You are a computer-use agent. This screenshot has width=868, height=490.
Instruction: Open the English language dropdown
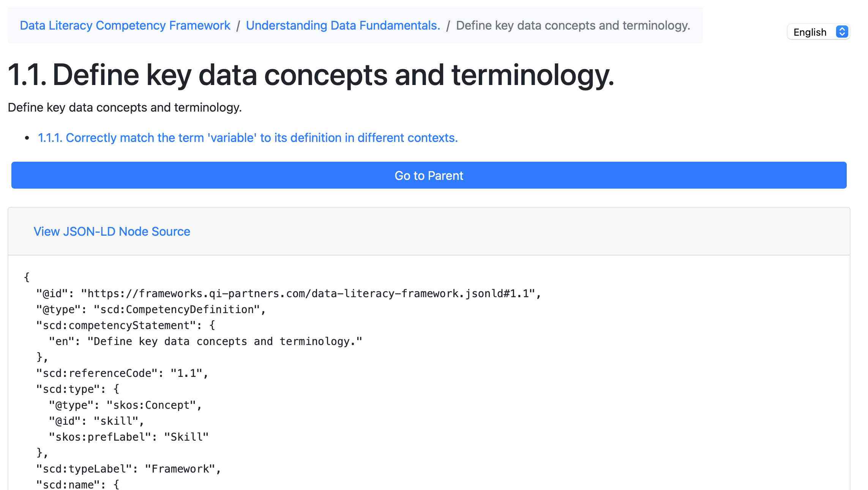tap(818, 32)
